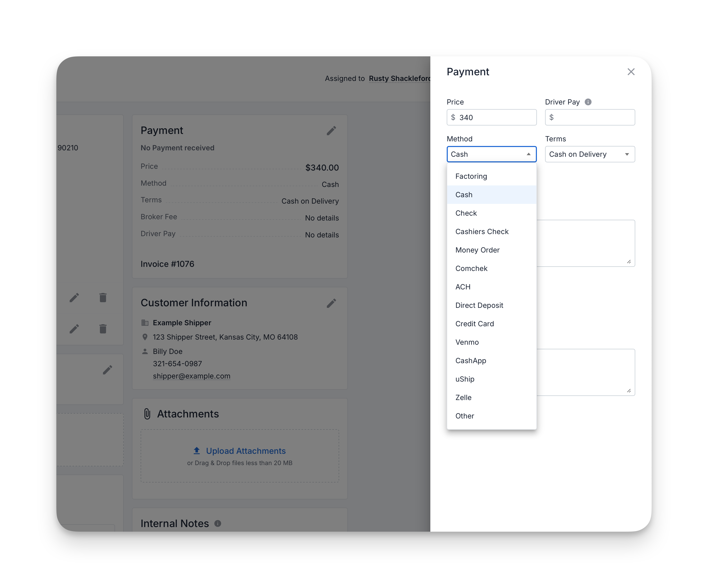Screen dimensions: 708x588
Task: Choose Direct Deposit option
Action: 492,306
